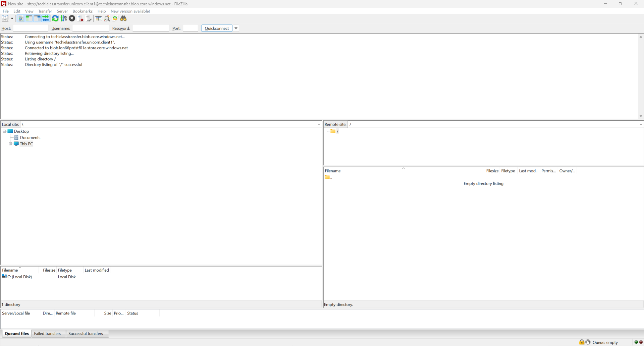This screenshot has height=346, width=644.
Task: Toggle remote directory tree display
Action: click(x=37, y=18)
